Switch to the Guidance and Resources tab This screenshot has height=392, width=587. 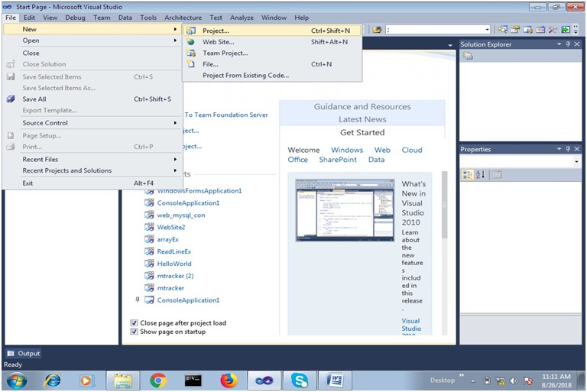[362, 107]
